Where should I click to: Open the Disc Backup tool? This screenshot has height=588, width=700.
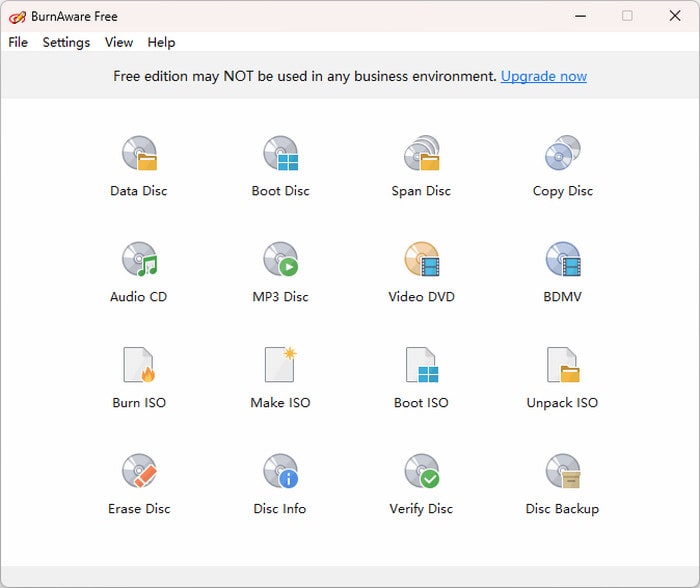[562, 473]
